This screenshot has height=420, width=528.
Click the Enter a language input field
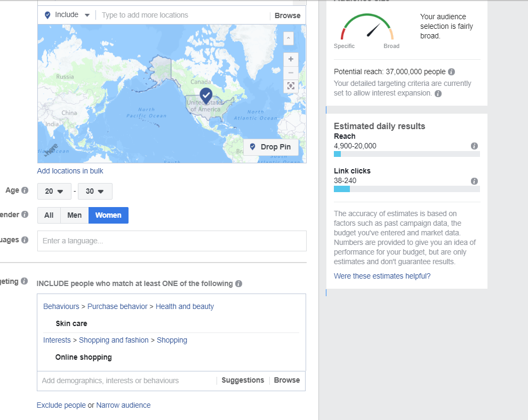click(172, 241)
